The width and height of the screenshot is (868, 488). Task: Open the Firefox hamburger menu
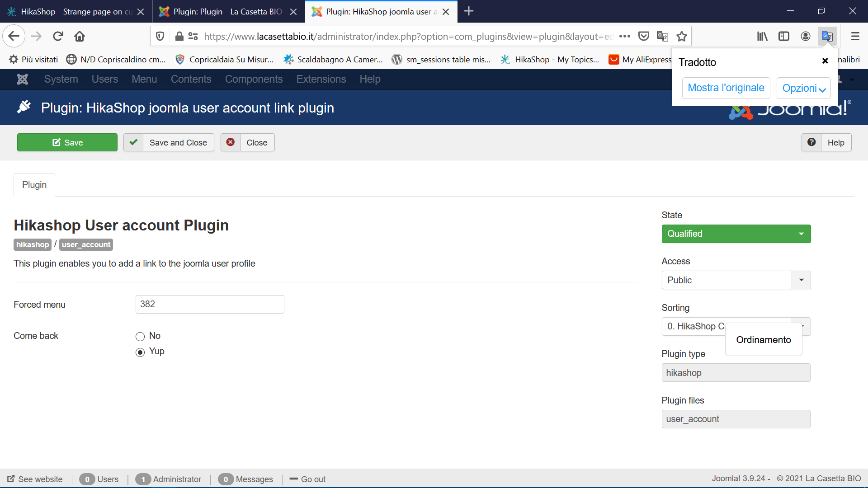coord(855,36)
